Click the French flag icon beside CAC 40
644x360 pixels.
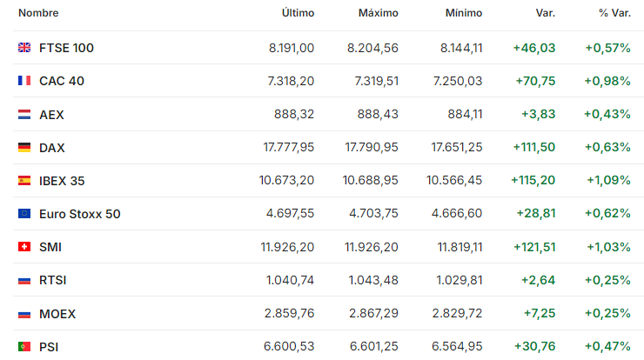[x=24, y=81]
